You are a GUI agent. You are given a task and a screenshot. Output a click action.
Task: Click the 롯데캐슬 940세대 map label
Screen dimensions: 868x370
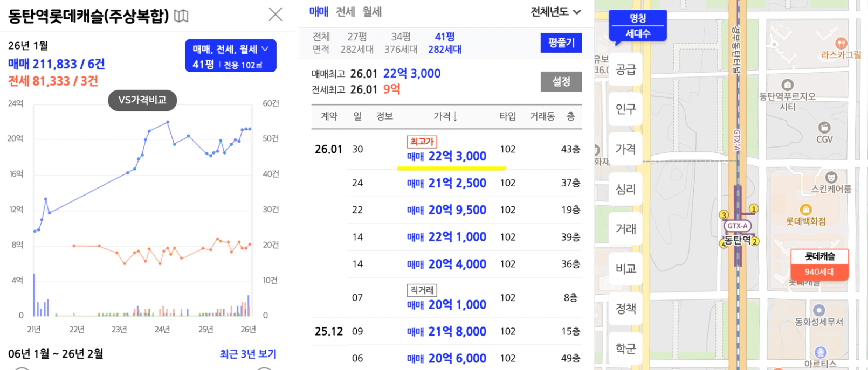click(819, 264)
